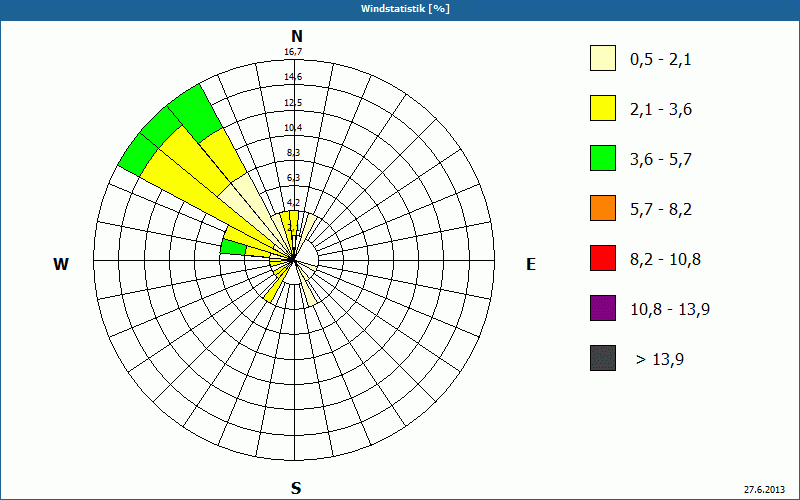The height and width of the screenshot is (500, 800).
Task: Click the E compass label
Action: [531, 264]
